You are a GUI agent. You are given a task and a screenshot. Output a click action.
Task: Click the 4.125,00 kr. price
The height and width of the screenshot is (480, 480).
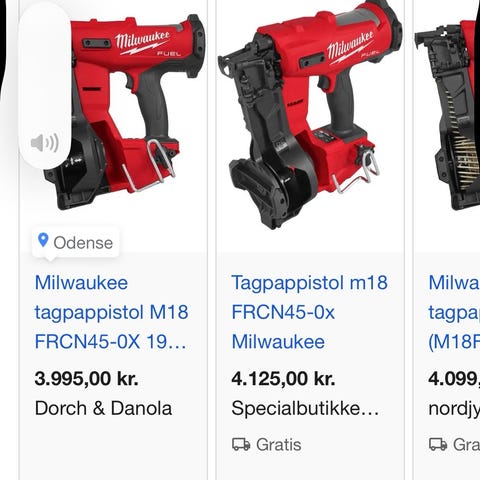[283, 379]
